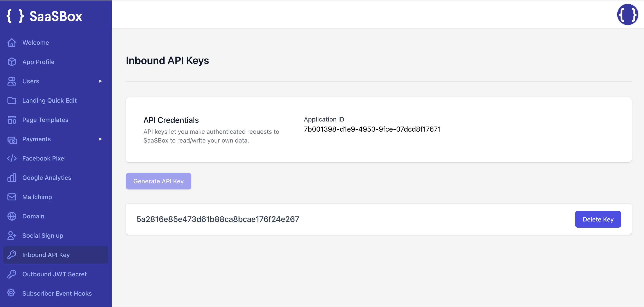Screen dimensions: 644x307
Task: Click the API Credentials heading
Action: 171,120
